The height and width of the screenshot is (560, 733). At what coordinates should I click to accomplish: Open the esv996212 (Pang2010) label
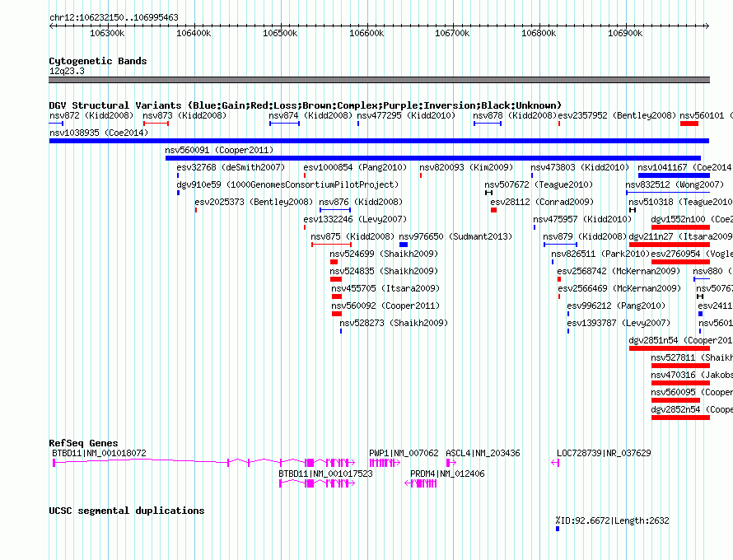tap(616, 306)
